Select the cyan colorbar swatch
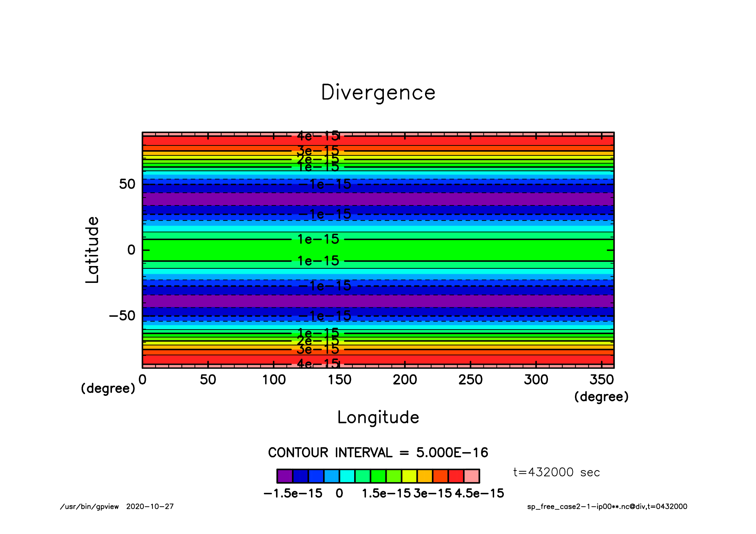This screenshot has width=756, height=534. click(347, 476)
